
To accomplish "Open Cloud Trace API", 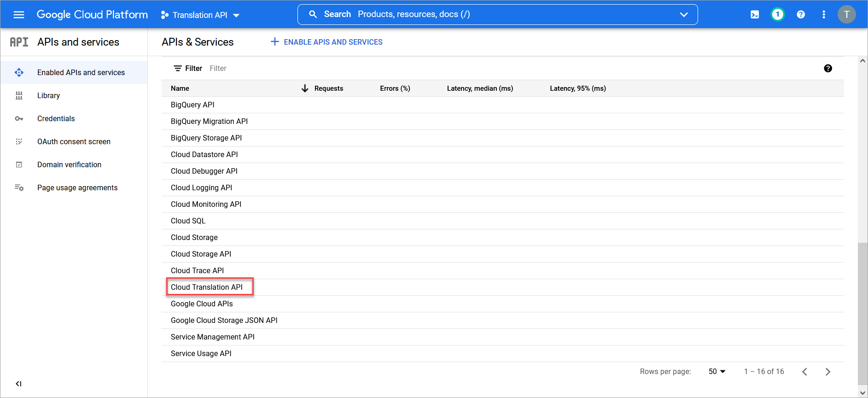I will [x=198, y=270].
